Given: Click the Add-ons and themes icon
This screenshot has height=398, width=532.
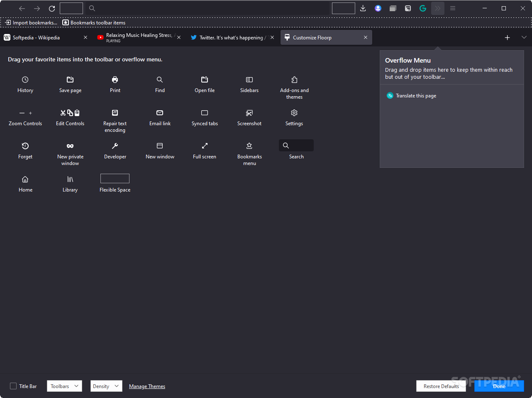Looking at the screenshot, I should coord(294,80).
